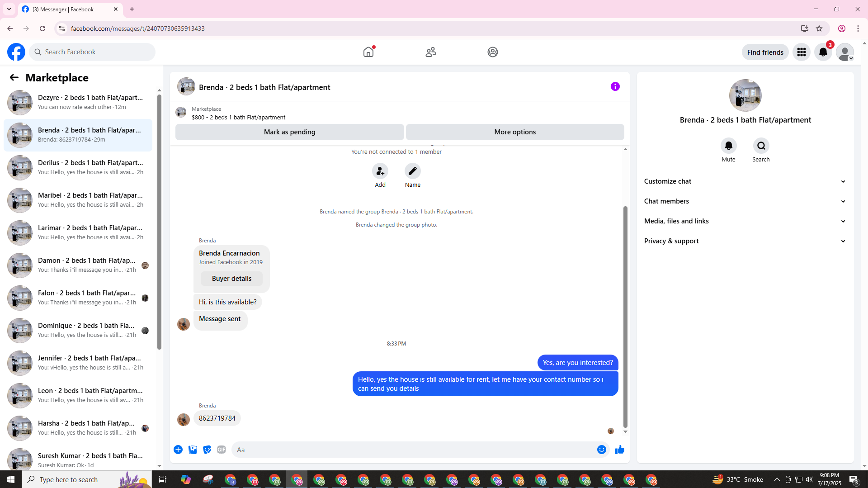
Task: Open Buyer details for Brenda Encarnacion
Action: coord(231,279)
